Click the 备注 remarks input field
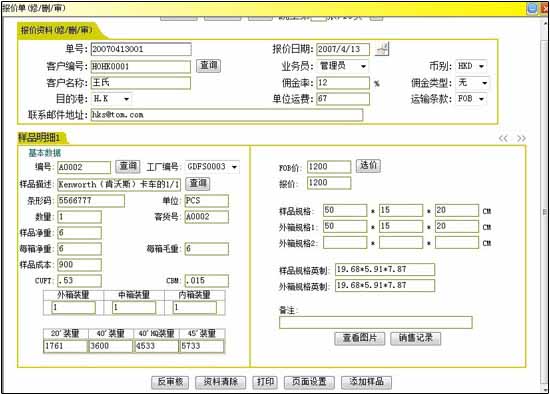 pos(376,322)
